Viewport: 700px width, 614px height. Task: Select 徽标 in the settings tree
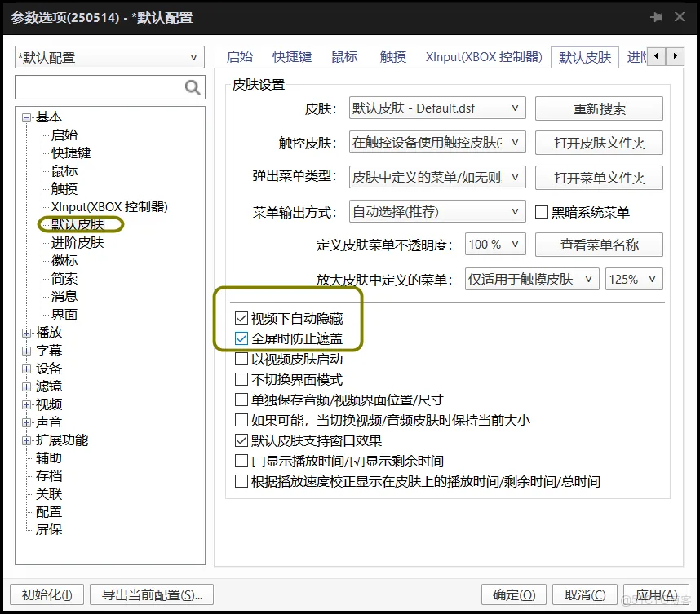click(x=64, y=260)
